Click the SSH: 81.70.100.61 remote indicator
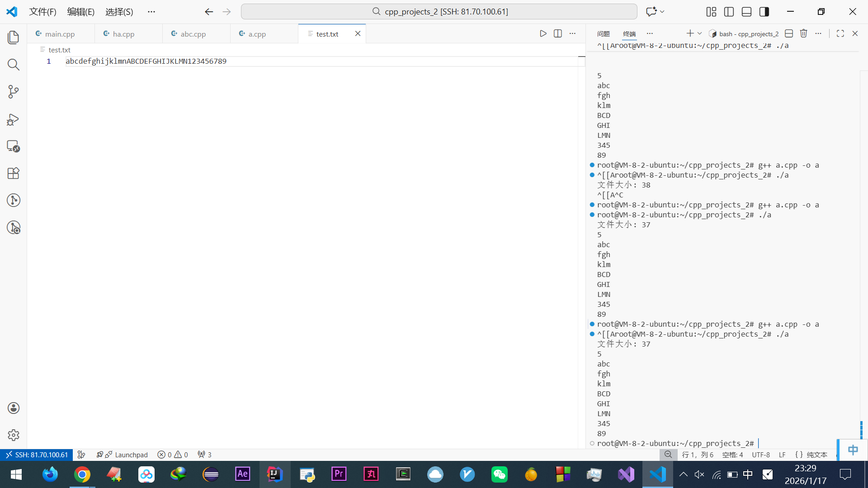Viewport: 868px width, 488px height. pos(37,455)
